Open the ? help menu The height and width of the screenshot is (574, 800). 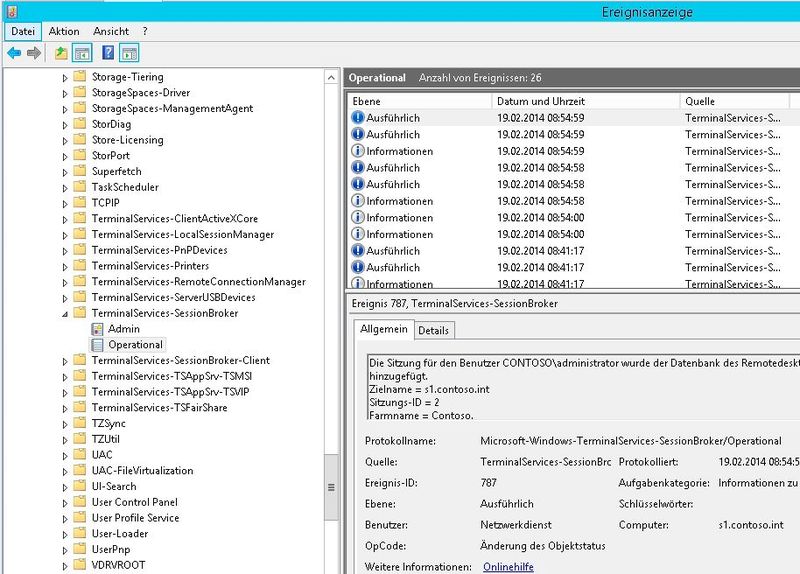[x=145, y=31]
